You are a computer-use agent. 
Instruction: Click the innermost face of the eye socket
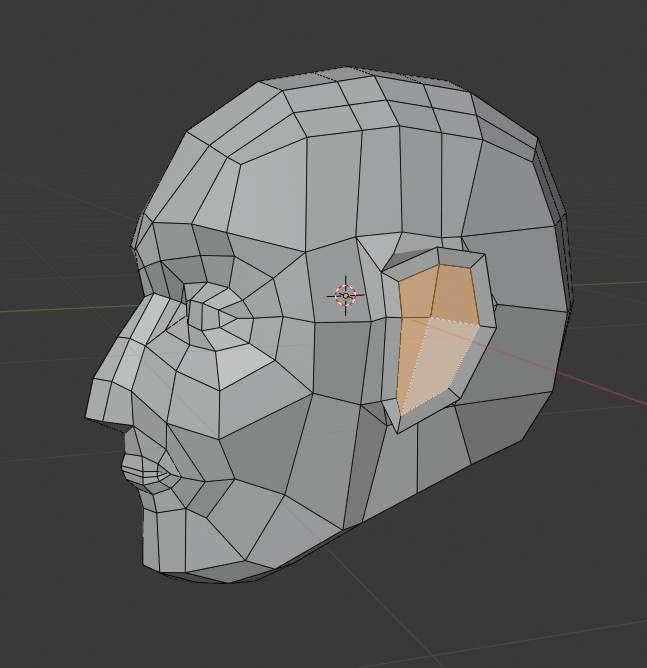pos(210,315)
